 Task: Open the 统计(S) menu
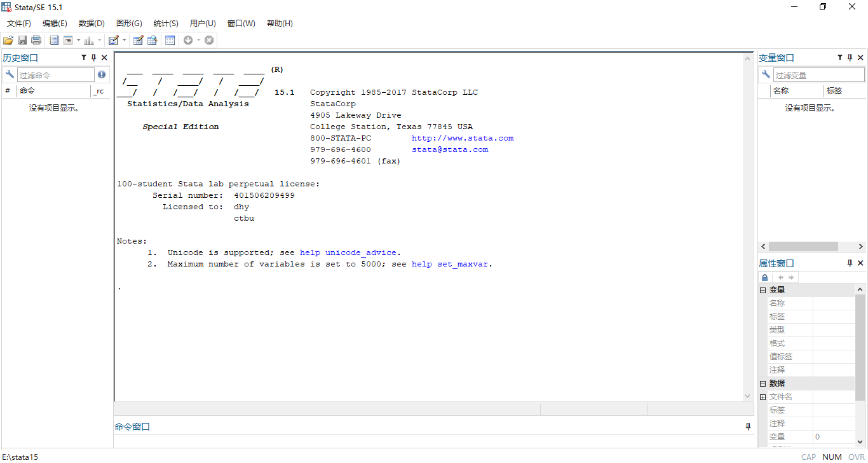pyautogui.click(x=166, y=24)
